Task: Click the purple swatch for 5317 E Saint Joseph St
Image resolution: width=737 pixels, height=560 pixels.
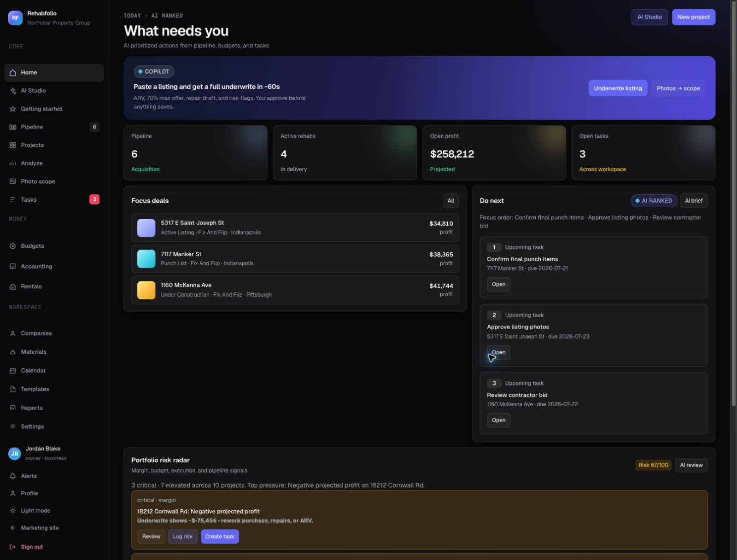Action: [x=146, y=228]
